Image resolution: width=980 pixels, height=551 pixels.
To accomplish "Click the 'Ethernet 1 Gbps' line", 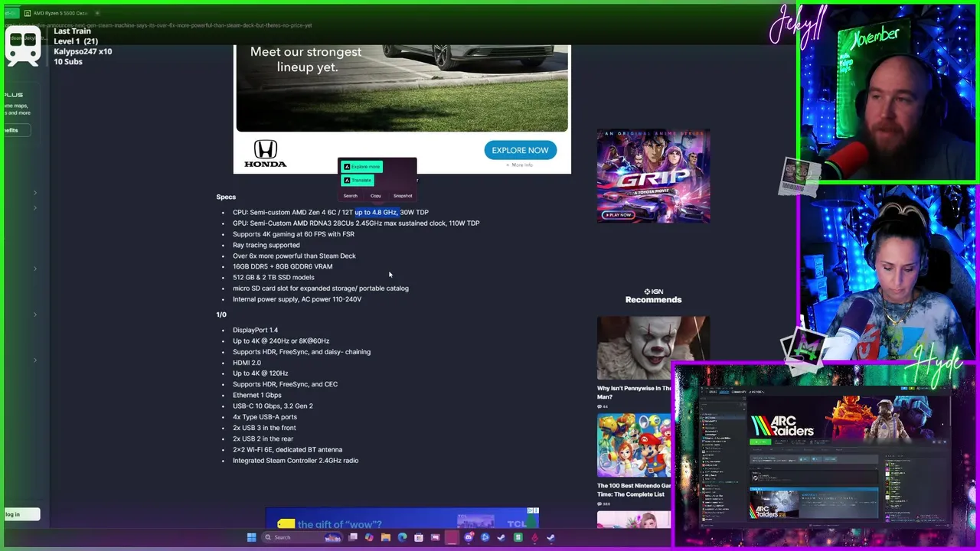I will click(x=256, y=395).
